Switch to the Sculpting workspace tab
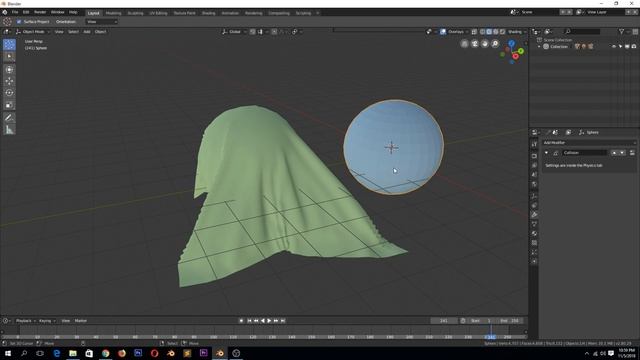640x360 pixels. (136, 13)
